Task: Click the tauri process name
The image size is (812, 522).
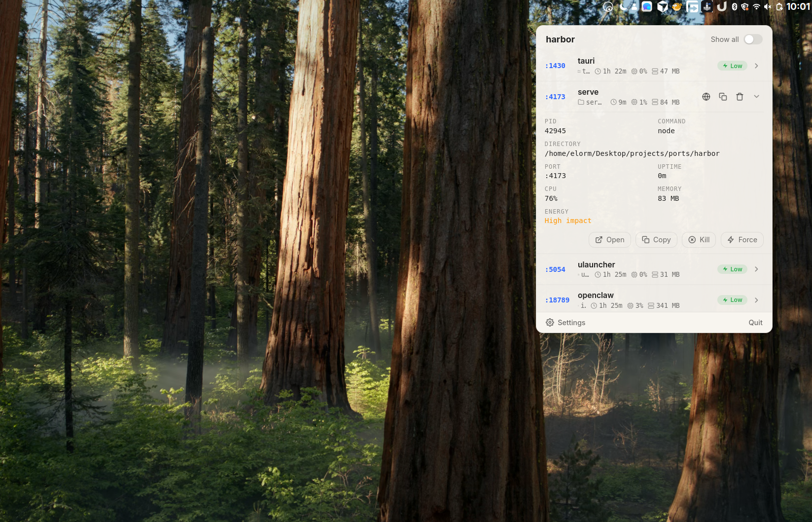Action: (586, 61)
